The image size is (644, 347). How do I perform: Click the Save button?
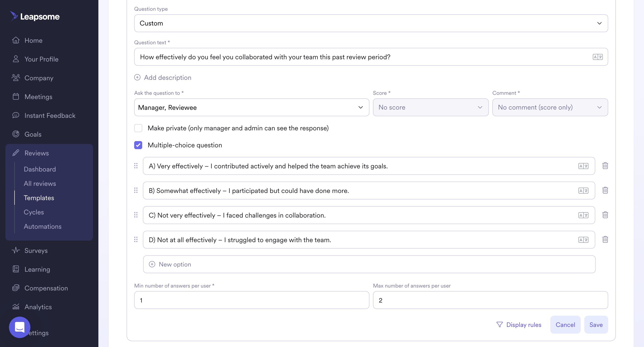[x=596, y=324]
